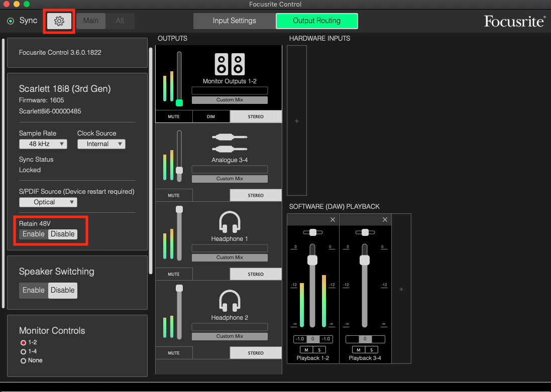Click the Analogue 3-4 volume fader
551x392 pixels.
point(179,170)
